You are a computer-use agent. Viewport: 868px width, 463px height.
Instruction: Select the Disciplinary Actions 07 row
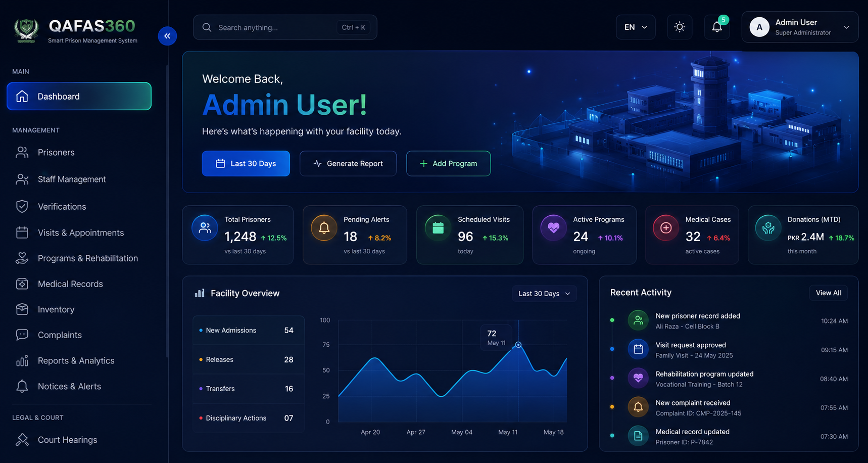(x=249, y=418)
